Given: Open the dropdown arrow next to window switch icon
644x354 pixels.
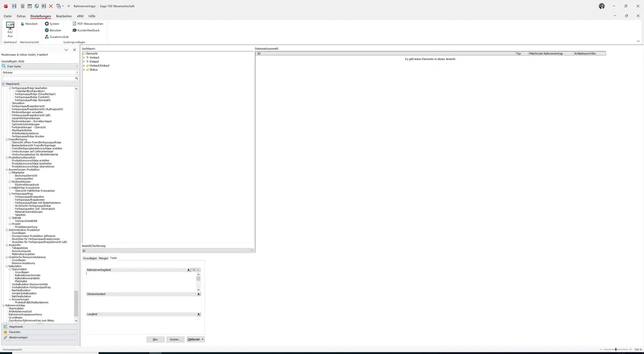Looking at the screenshot, I should coord(63,6).
